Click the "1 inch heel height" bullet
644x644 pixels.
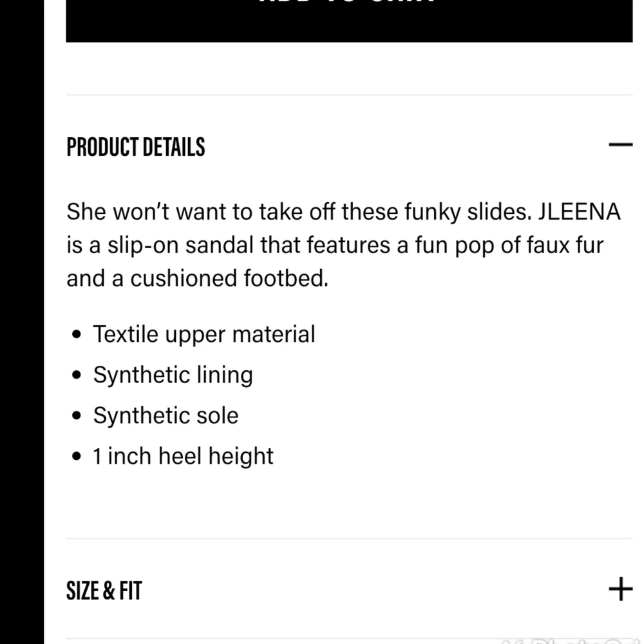pyautogui.click(x=183, y=457)
